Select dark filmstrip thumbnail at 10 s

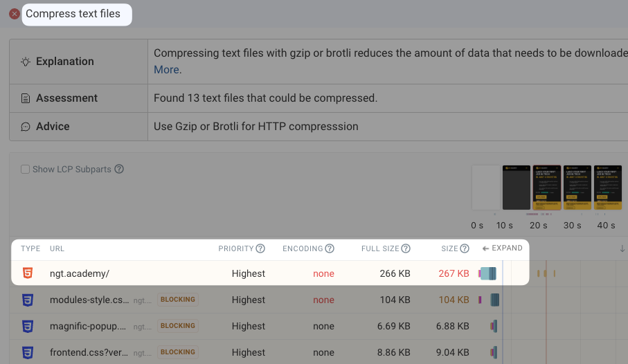click(x=517, y=188)
